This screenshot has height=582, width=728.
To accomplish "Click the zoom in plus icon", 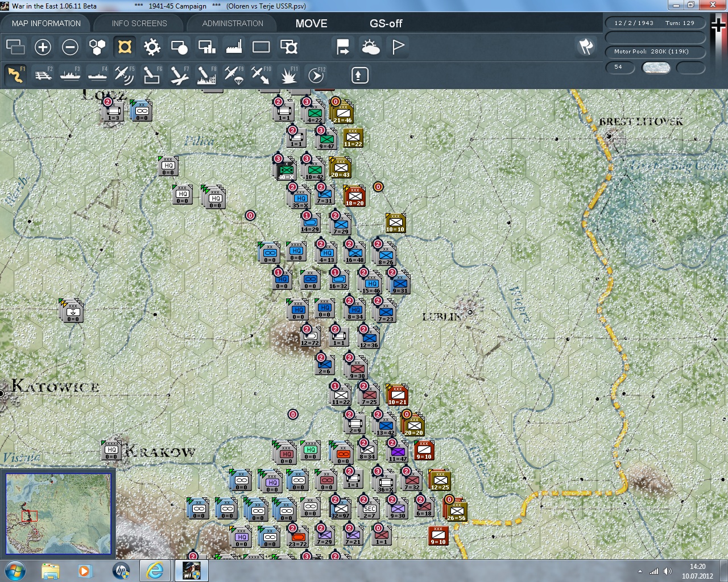I will [x=43, y=47].
